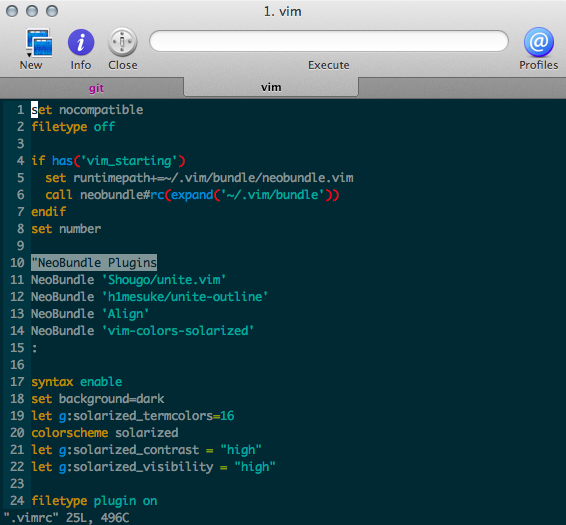Image resolution: width=566 pixels, height=525 pixels.
Task: Click 'syntax enable' on line 17
Action: 77,382
